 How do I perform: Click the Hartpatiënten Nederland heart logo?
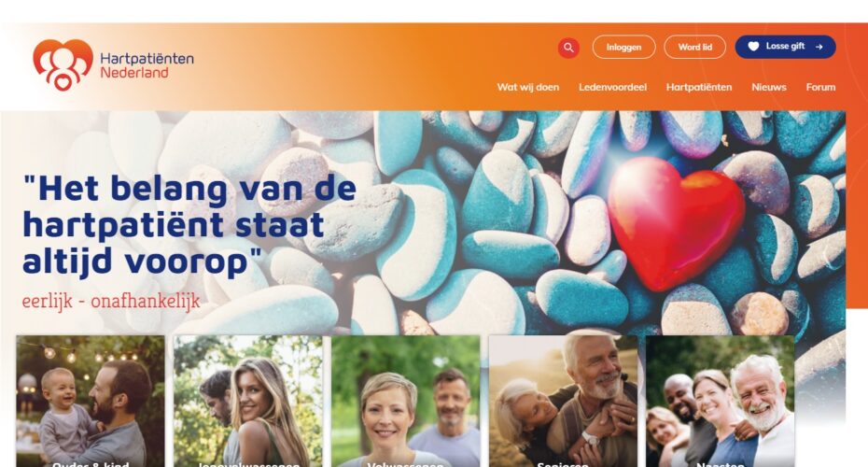coord(63,64)
